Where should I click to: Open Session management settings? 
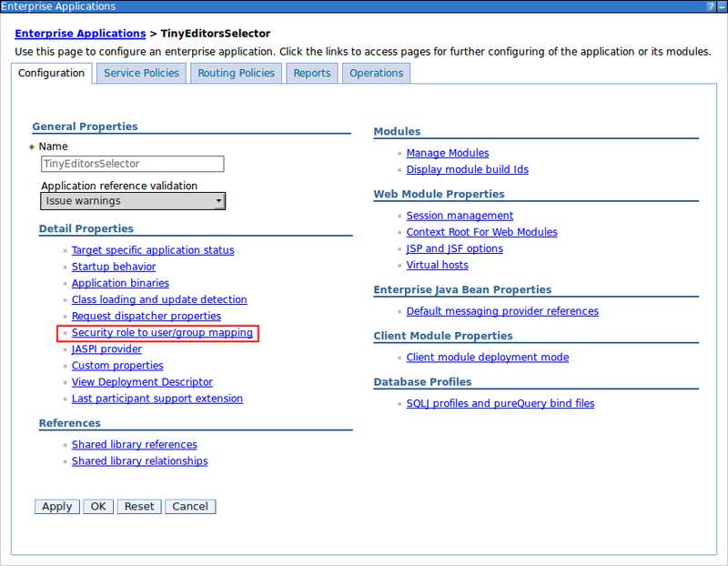[x=460, y=215]
